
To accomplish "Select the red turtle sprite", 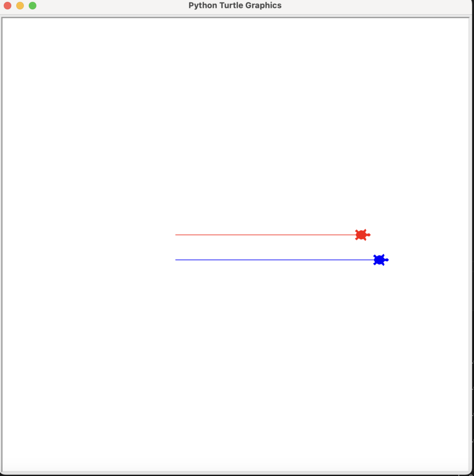I will (x=361, y=235).
